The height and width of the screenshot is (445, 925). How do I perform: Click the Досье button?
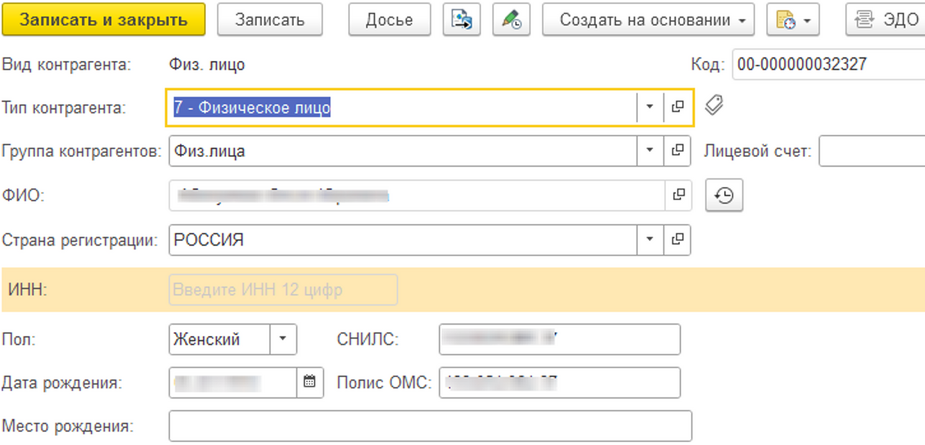point(388,20)
